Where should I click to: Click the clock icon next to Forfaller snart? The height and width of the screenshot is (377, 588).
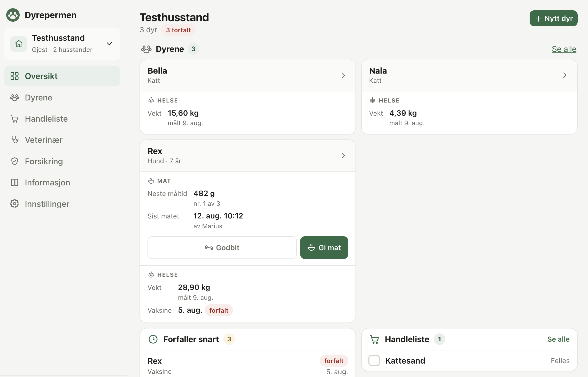(x=153, y=339)
